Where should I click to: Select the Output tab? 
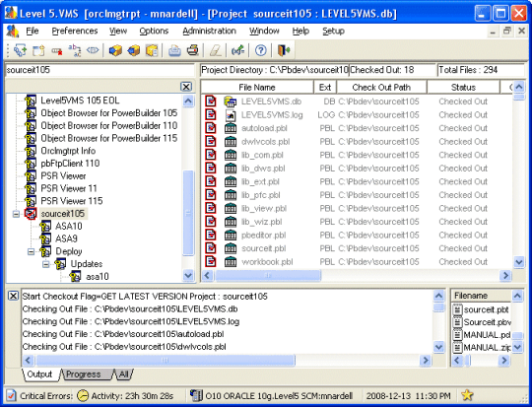pyautogui.click(x=39, y=374)
